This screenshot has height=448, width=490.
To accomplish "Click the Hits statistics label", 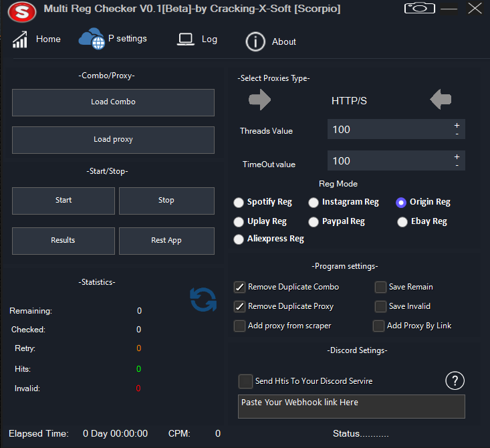I will point(23,369).
